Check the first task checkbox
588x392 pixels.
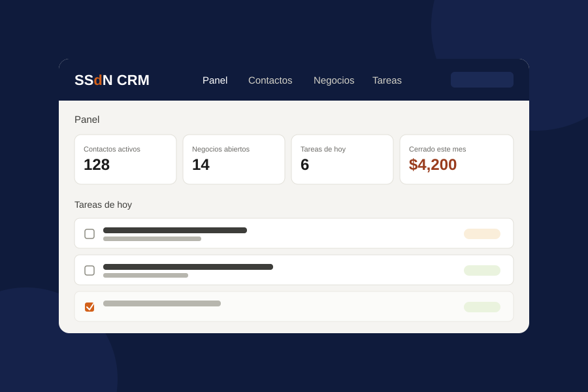(90, 234)
